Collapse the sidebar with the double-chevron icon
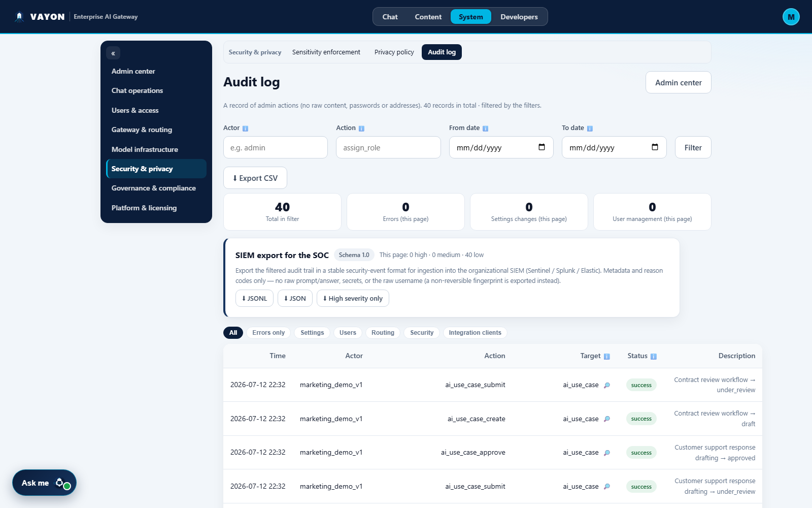Screen dimensions: 812x508 [113, 53]
